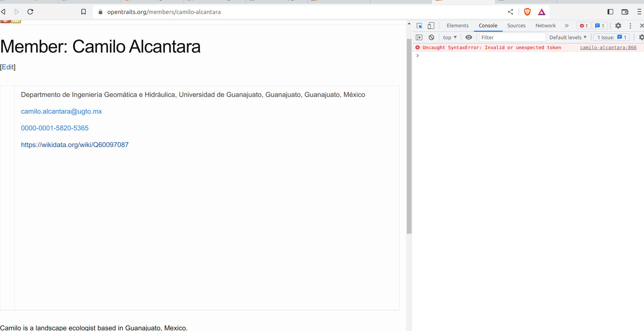644x331 pixels.
Task: Open the live expression eye icon
Action: tap(469, 37)
